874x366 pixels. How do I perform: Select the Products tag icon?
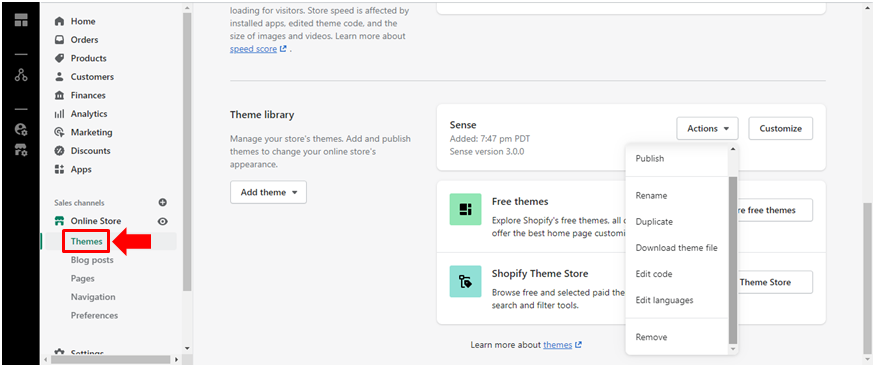coord(60,58)
